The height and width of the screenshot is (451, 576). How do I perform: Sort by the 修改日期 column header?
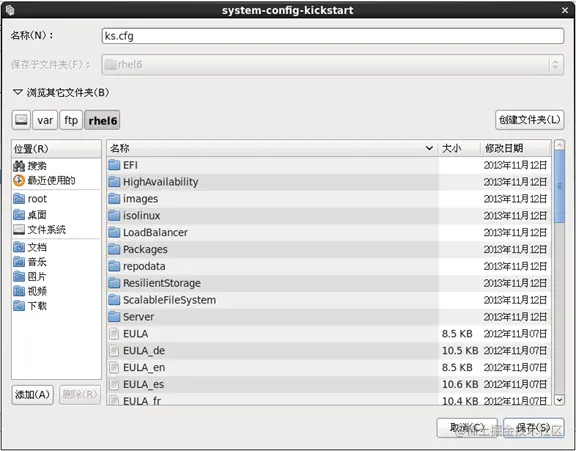click(x=515, y=148)
